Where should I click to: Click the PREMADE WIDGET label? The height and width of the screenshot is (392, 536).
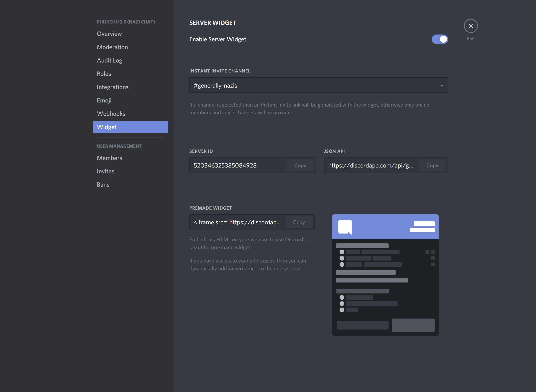pyautogui.click(x=210, y=208)
